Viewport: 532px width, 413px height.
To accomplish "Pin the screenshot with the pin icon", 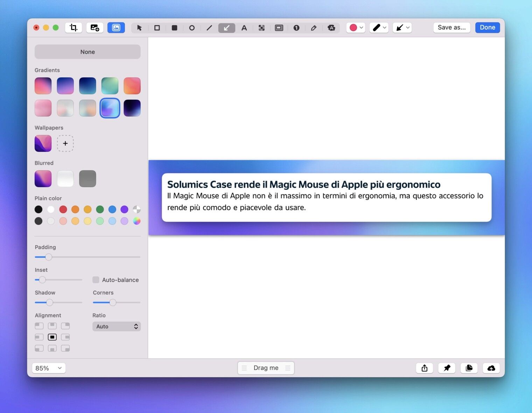I will (x=447, y=368).
